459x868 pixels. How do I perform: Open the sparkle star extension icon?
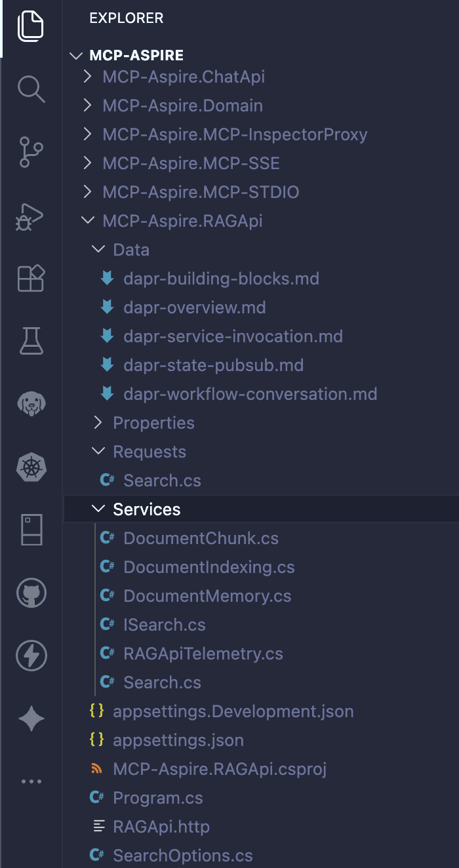[x=31, y=719]
